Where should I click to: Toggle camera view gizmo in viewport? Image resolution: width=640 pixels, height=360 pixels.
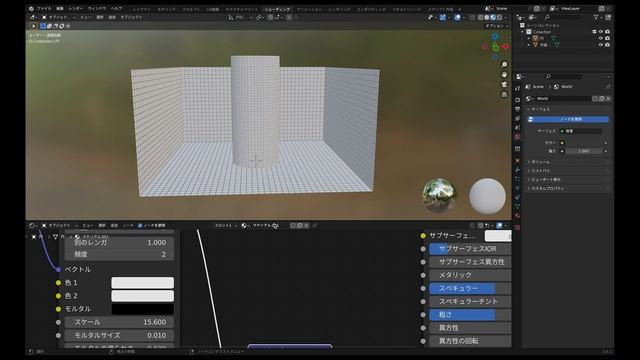click(504, 84)
